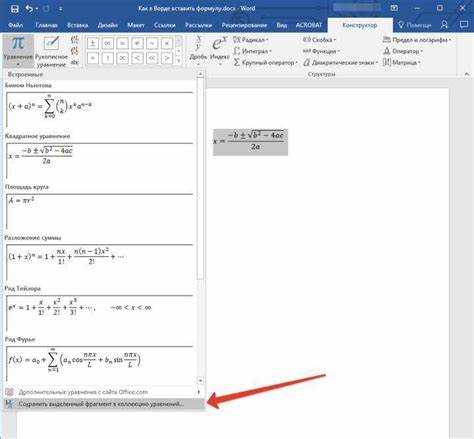Switch to the Вид tab
Screen dimensions: 474x439
tap(282, 25)
